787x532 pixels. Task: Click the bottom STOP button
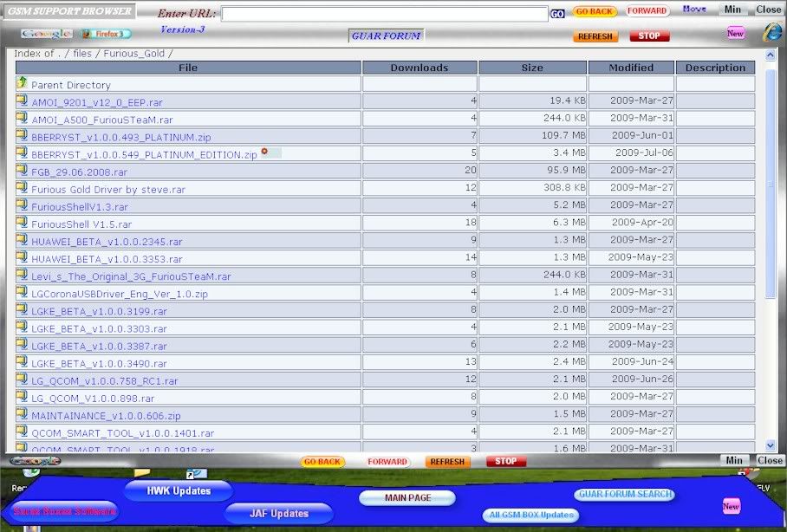(x=506, y=461)
